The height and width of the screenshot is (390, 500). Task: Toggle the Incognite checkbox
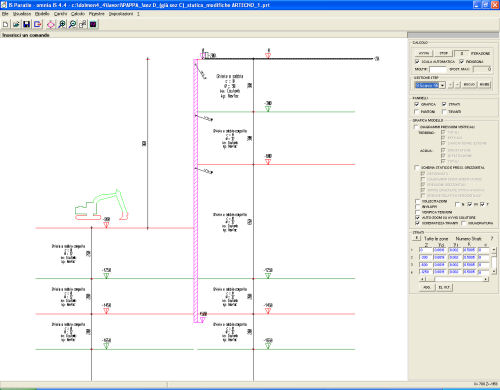[x=462, y=62]
